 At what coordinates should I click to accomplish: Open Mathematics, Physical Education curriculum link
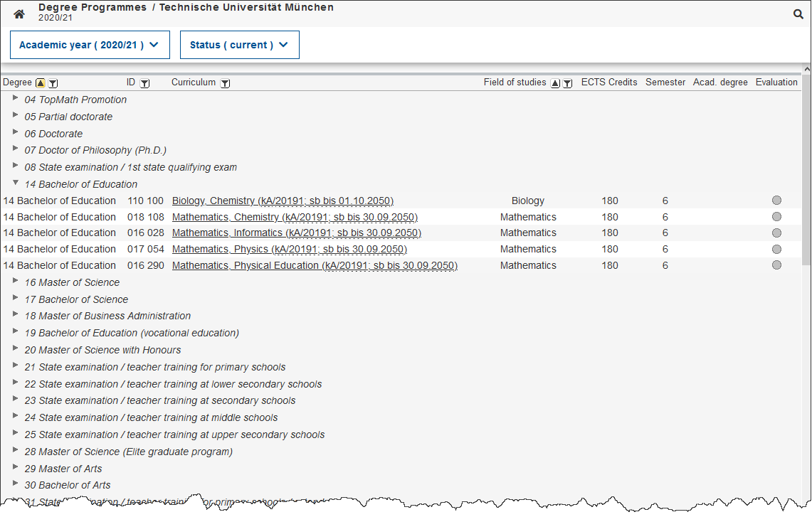click(315, 265)
